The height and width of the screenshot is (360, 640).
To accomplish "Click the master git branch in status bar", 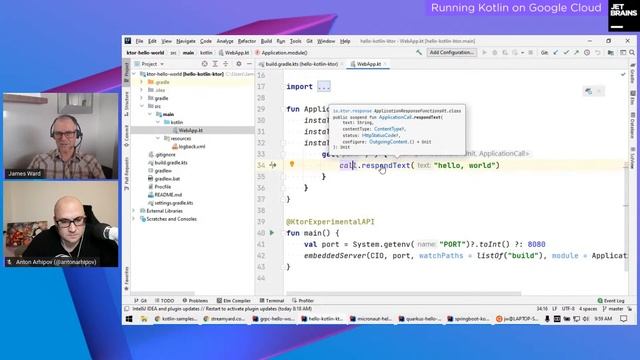I will 613,309.
